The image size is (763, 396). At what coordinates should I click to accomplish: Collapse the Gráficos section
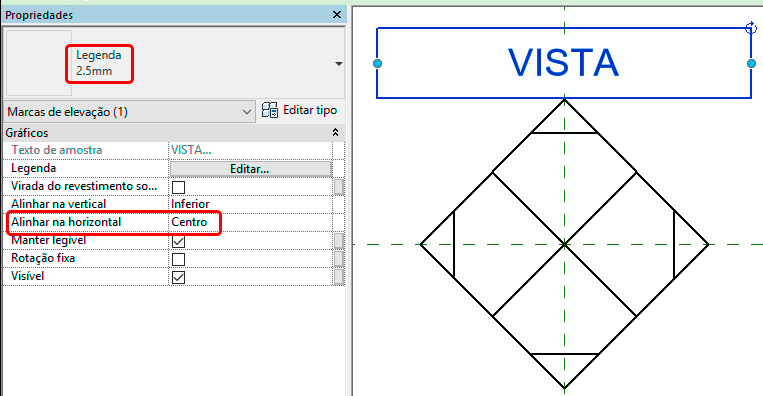[335, 132]
